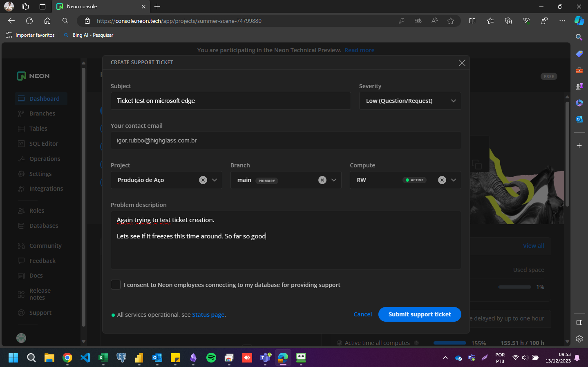
Task: Clear the selected RW compute
Action: 442,180
